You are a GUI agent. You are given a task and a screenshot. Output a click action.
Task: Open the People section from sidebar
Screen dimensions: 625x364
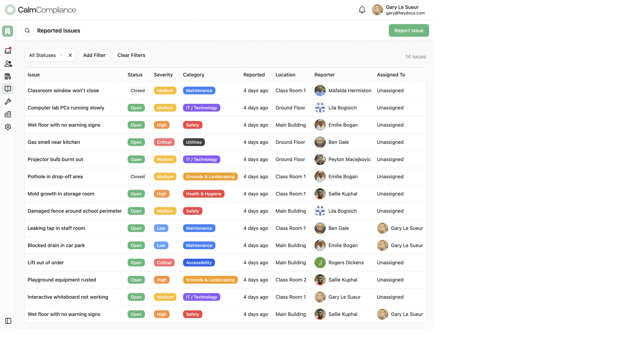pyautogui.click(x=8, y=64)
